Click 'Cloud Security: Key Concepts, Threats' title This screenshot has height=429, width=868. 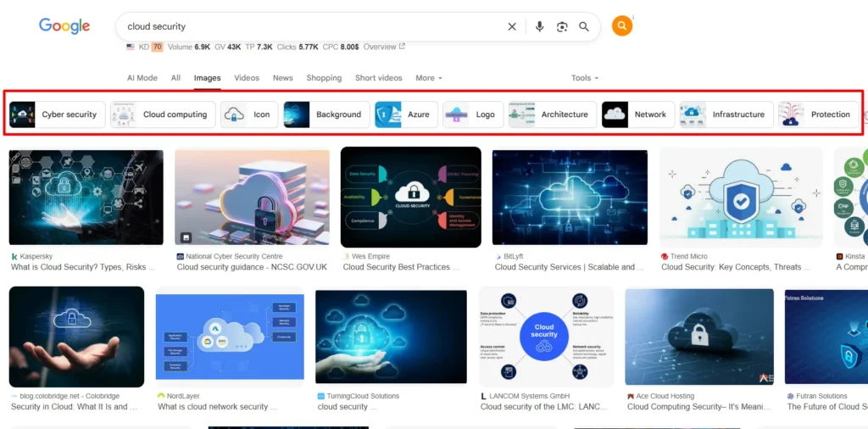pyautogui.click(x=736, y=267)
